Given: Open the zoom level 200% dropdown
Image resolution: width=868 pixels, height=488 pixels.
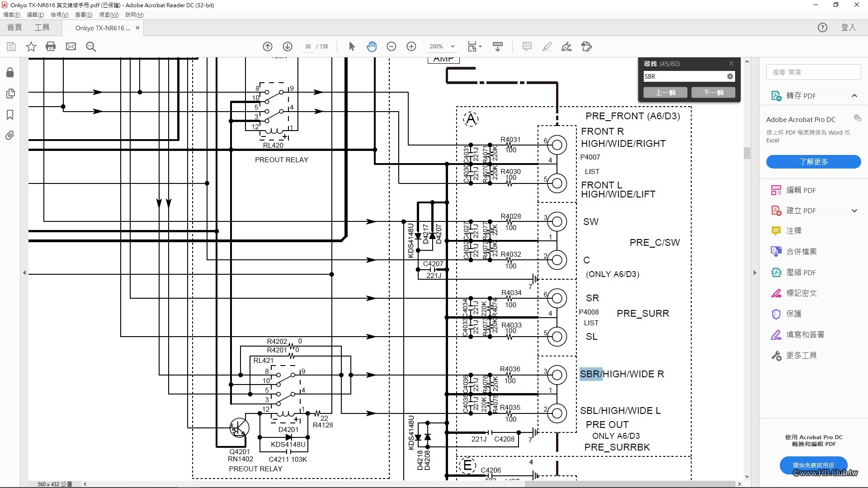Looking at the screenshot, I should click(453, 47).
